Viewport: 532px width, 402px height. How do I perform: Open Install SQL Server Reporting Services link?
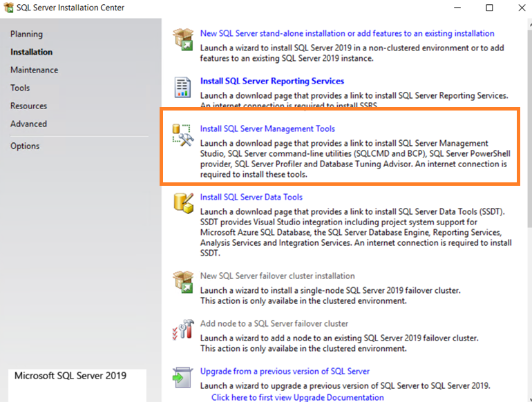pyautogui.click(x=272, y=81)
